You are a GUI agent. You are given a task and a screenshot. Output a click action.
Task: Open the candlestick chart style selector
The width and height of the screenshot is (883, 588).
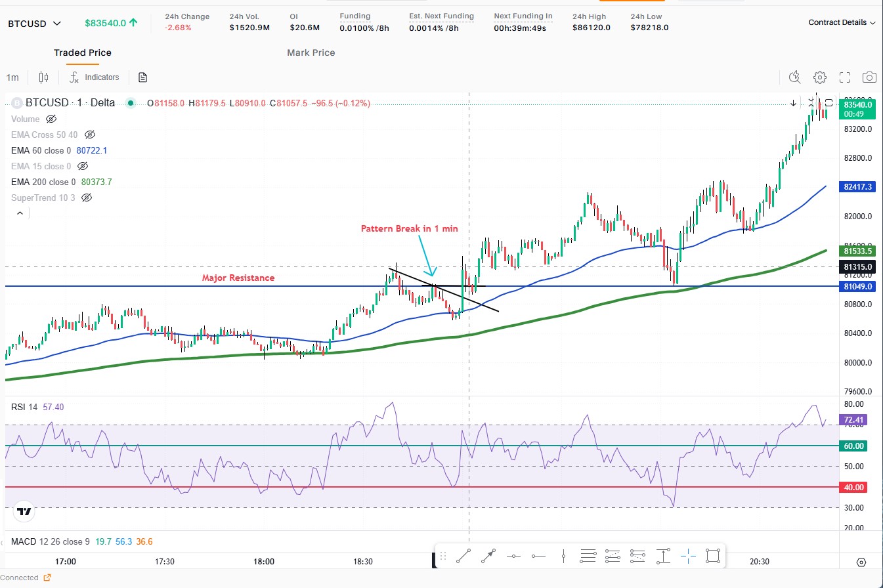coord(44,77)
